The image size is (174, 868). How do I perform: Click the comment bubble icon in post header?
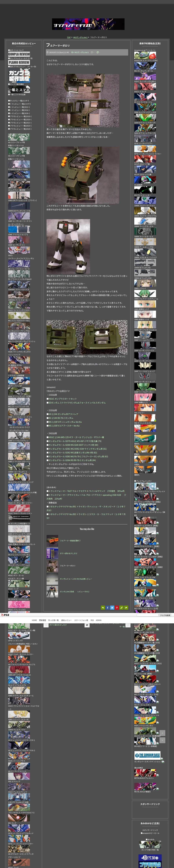[92, 53]
